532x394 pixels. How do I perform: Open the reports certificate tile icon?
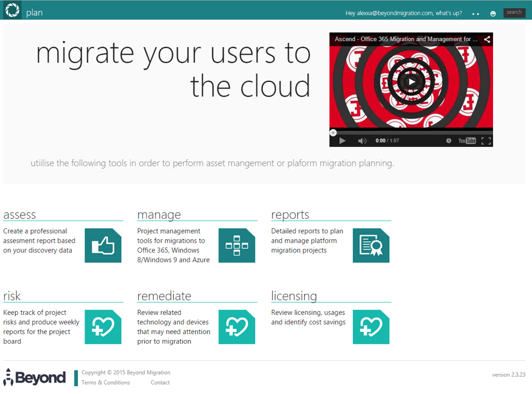[x=371, y=245]
